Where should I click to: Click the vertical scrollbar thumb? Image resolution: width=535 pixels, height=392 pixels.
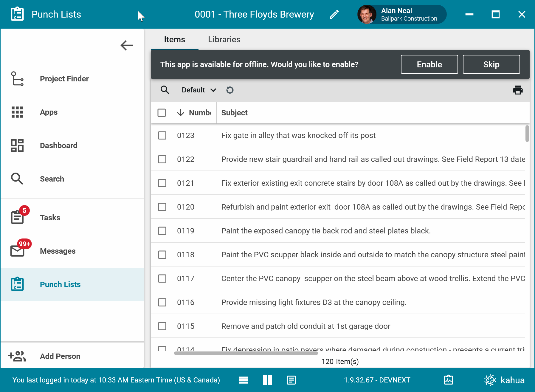tap(527, 134)
